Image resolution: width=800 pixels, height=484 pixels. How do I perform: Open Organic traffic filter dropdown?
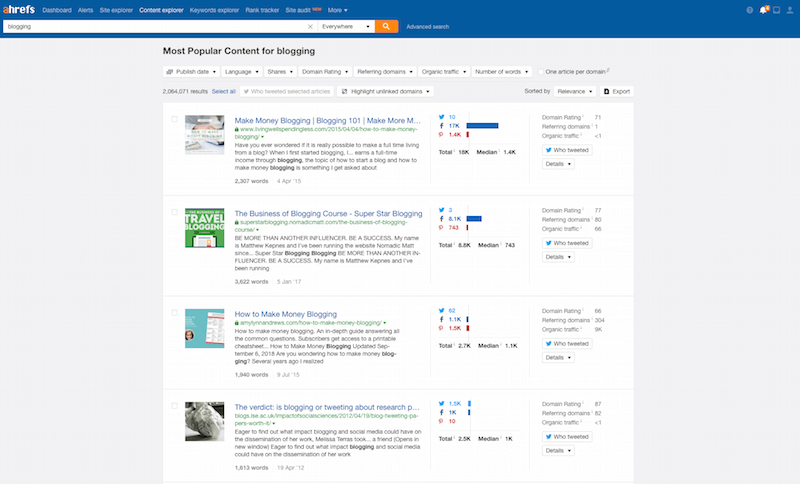pos(444,72)
